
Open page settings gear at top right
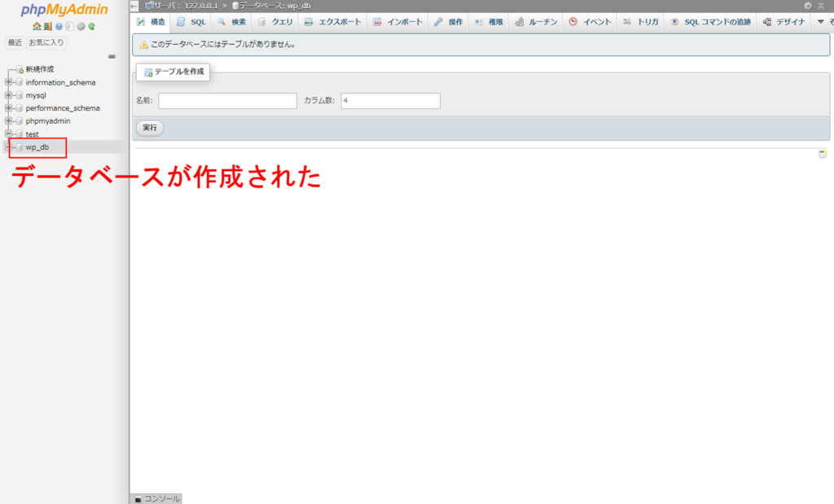[x=808, y=6]
